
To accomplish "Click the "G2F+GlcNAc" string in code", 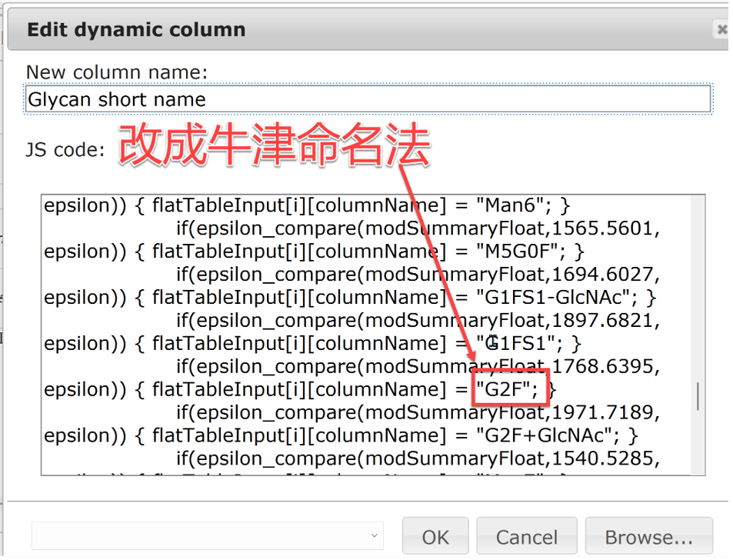I will (545, 435).
